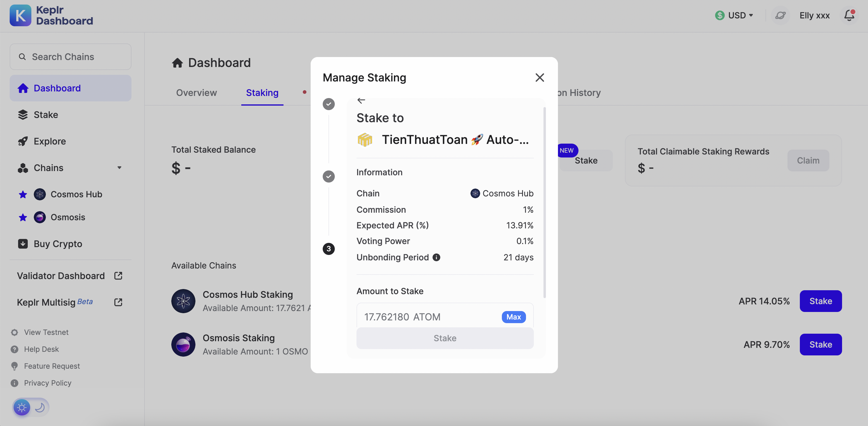Click the Cosmos Hub chain logo in sidebar
Screen dimensions: 868x426
(x=40, y=195)
